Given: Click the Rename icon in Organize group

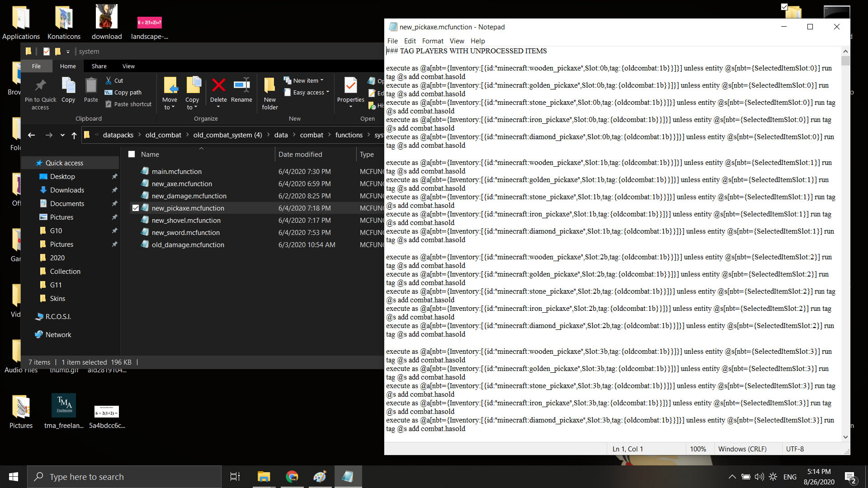Looking at the screenshot, I should coord(241,85).
